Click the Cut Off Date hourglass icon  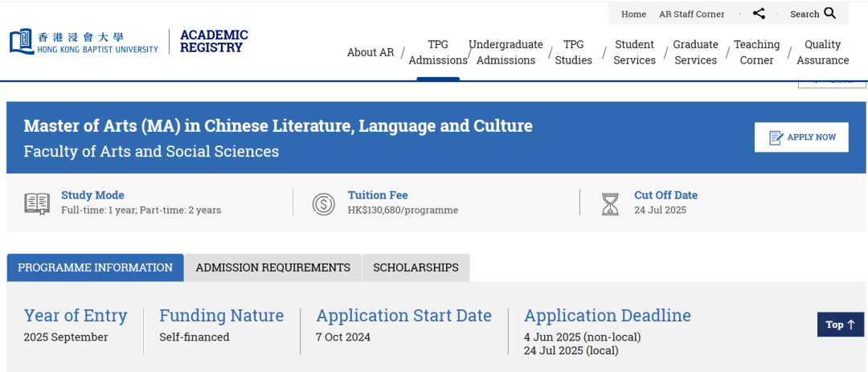point(611,203)
